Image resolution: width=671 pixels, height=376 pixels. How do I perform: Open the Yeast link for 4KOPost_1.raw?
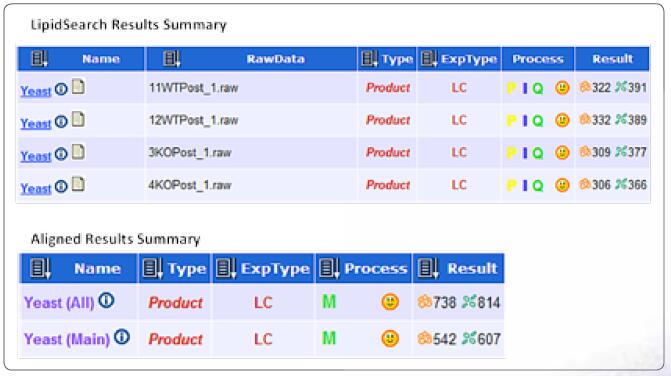coord(36,188)
